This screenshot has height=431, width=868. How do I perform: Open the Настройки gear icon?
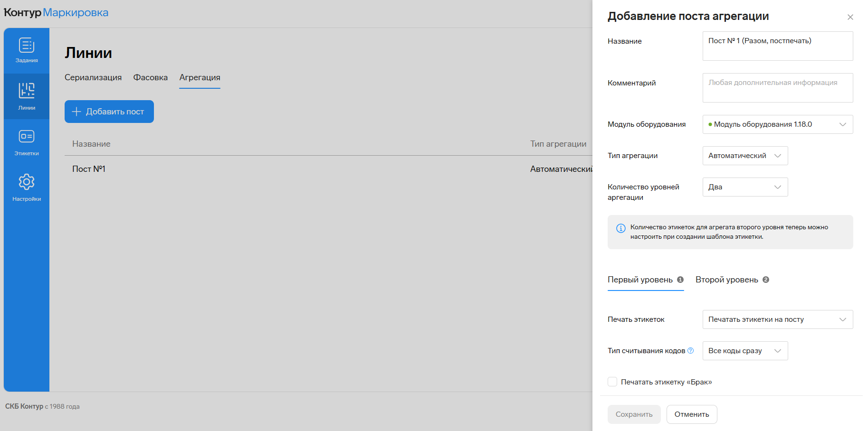point(27,182)
